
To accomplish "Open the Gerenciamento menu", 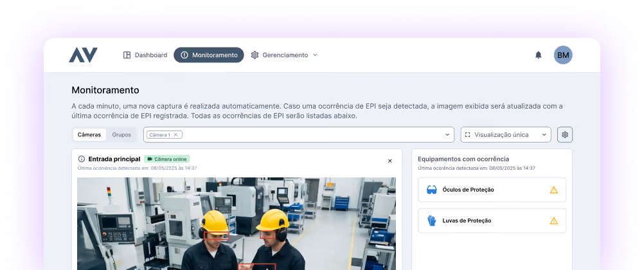I will pyautogui.click(x=284, y=55).
